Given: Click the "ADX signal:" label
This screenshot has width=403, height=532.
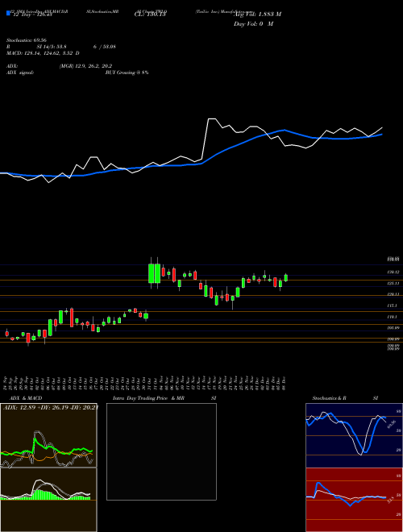Looking at the screenshot, I should [20, 73].
